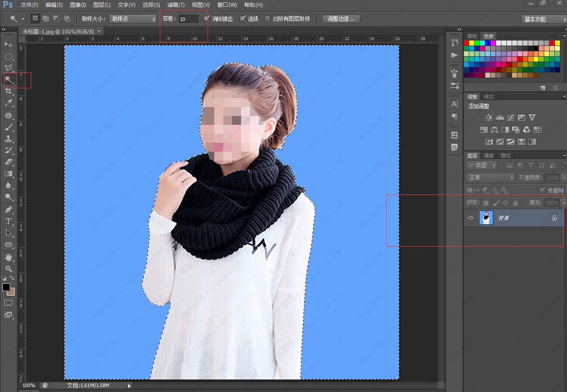Image resolution: width=567 pixels, height=392 pixels.
Task: Select the Brush tool
Action: point(8,127)
